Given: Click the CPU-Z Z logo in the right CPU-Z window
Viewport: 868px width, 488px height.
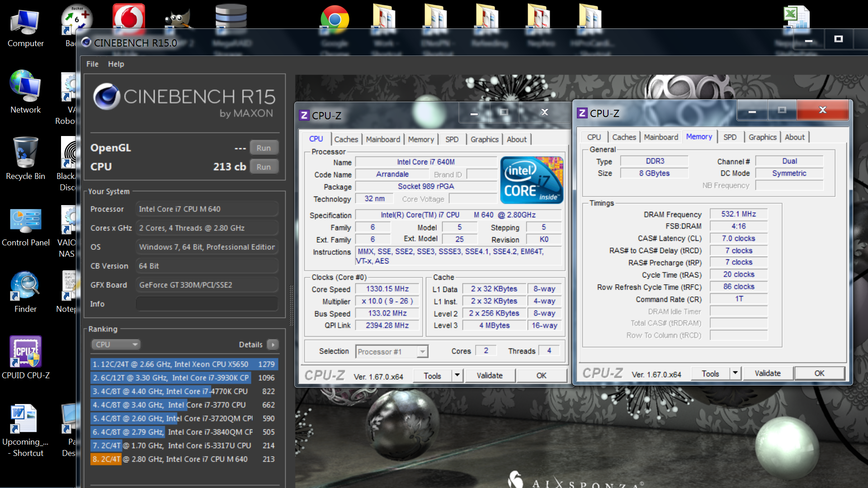Looking at the screenshot, I should (x=582, y=113).
